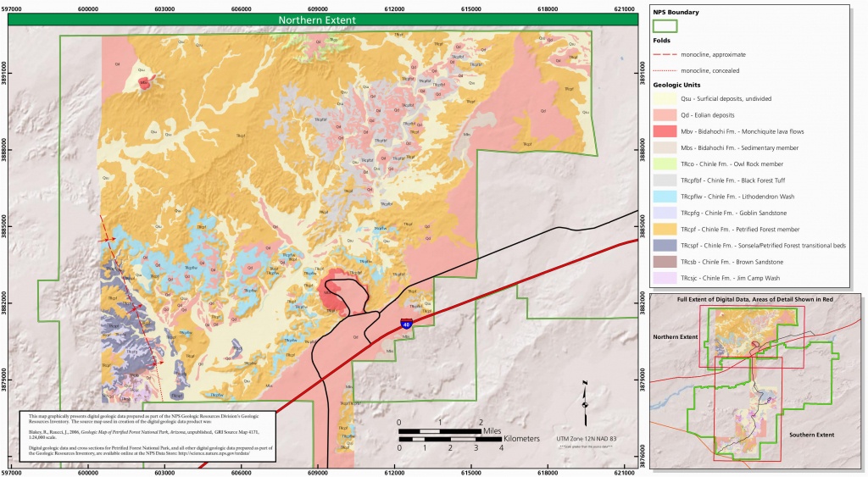The height and width of the screenshot is (477, 868).
Task: Select the Qsu Surficial deposits color swatch
Action: point(665,98)
